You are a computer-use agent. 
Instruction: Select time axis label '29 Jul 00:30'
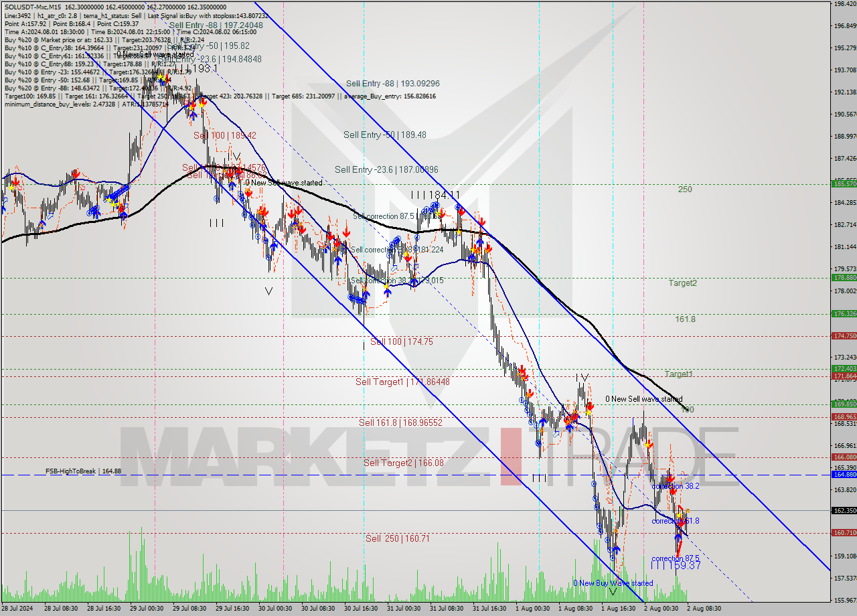pyautogui.click(x=146, y=609)
